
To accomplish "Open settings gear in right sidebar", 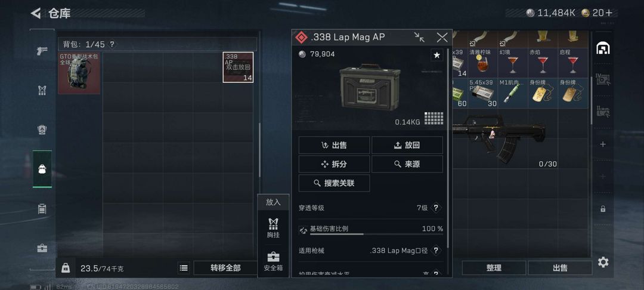I will click(603, 262).
